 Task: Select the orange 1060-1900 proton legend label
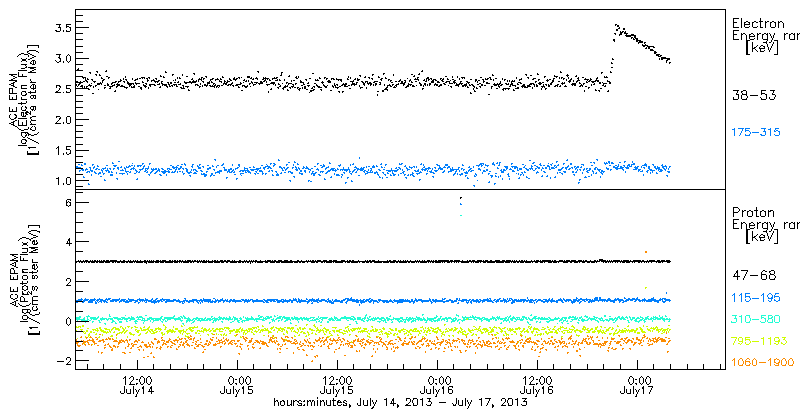(x=763, y=363)
